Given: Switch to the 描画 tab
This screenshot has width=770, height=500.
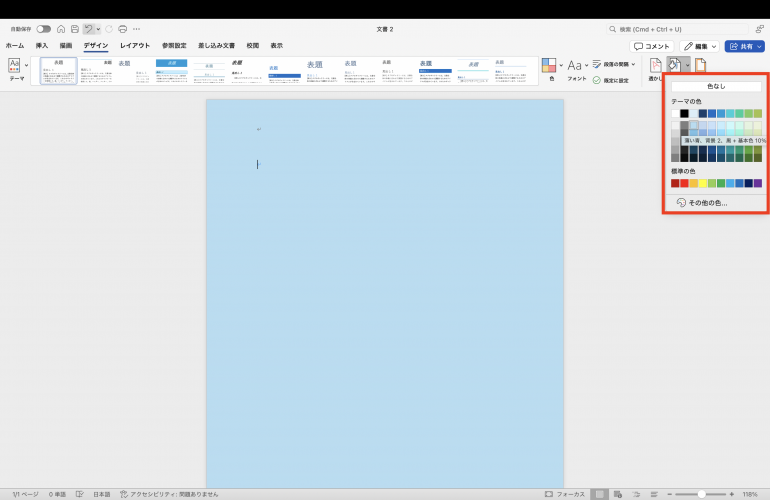Looking at the screenshot, I should click(66, 46).
